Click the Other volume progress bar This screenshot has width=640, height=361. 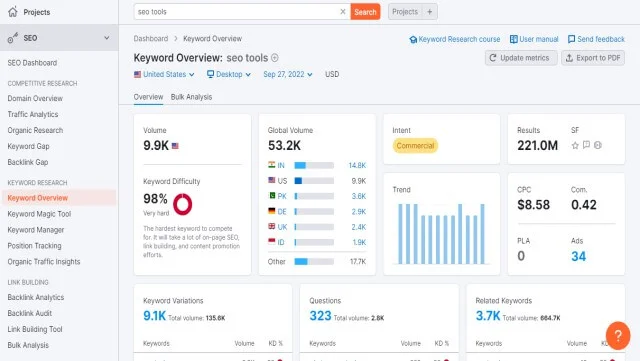[x=314, y=262]
